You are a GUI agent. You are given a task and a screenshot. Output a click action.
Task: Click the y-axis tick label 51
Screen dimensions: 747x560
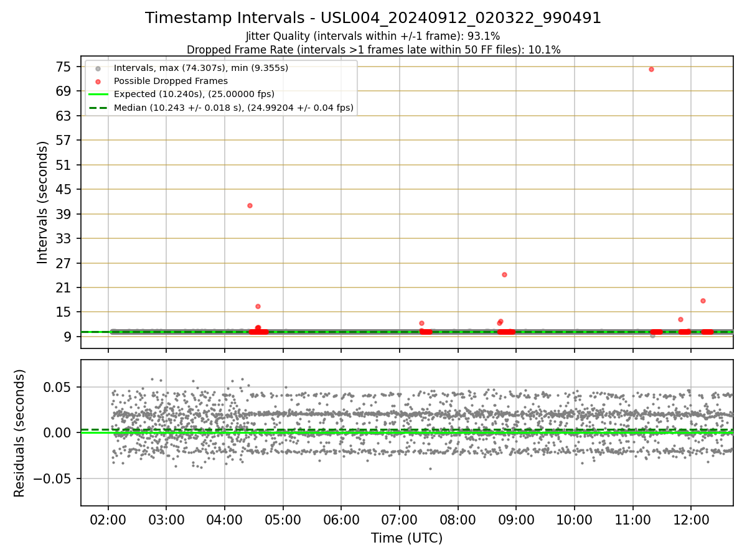[x=64, y=165]
